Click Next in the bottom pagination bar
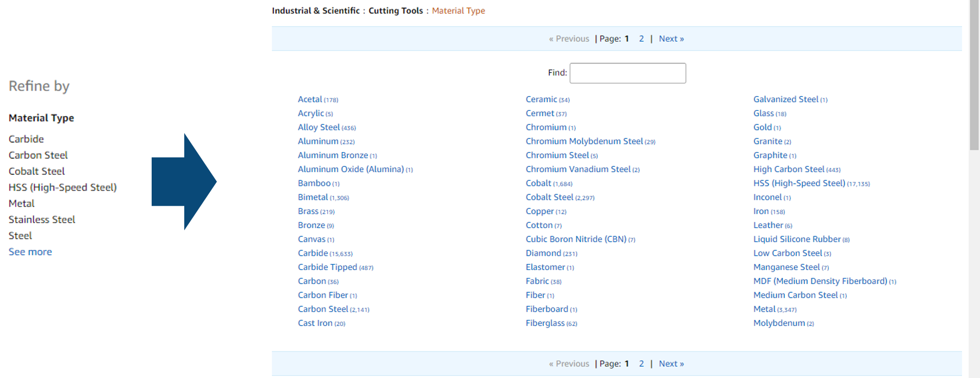Screen dimensions: 980x378 (x=671, y=364)
